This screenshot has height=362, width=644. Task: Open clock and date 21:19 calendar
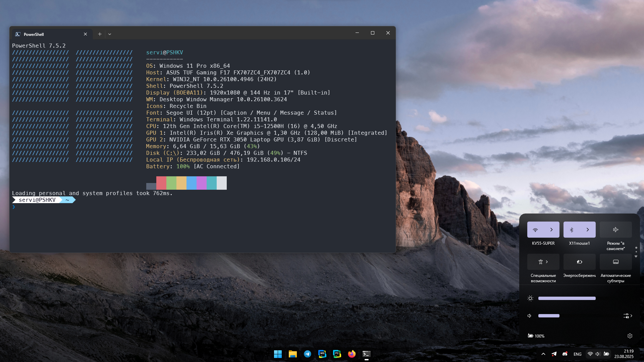[624, 354]
